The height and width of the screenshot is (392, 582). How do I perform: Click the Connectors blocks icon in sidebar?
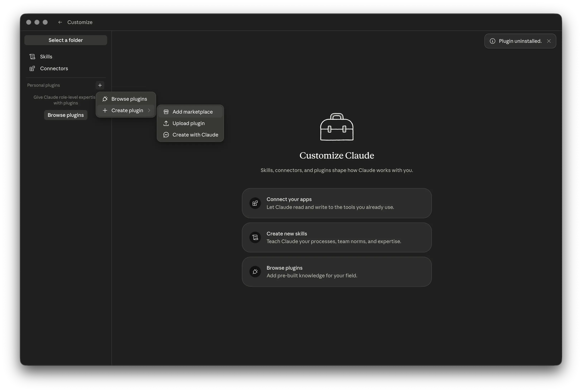coord(32,68)
